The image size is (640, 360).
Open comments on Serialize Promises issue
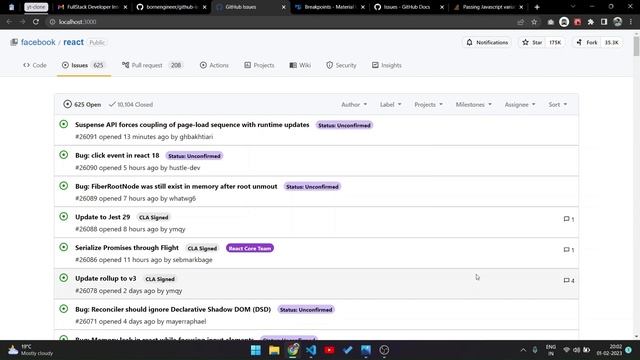click(569, 250)
